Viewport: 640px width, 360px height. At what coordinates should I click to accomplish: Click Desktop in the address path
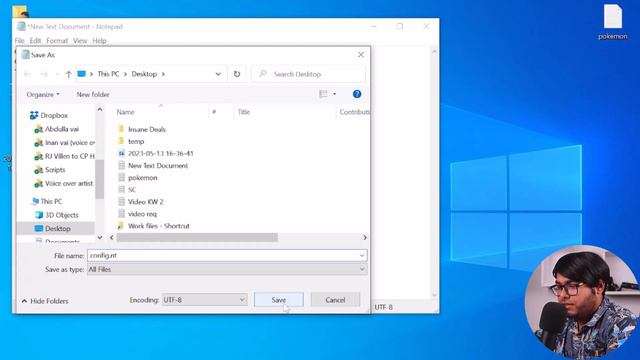coord(144,74)
